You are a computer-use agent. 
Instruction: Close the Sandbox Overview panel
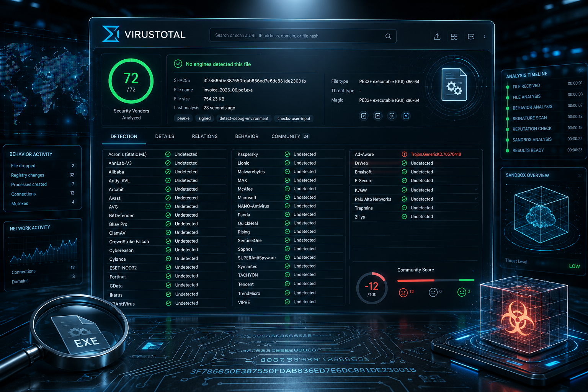[580, 175]
